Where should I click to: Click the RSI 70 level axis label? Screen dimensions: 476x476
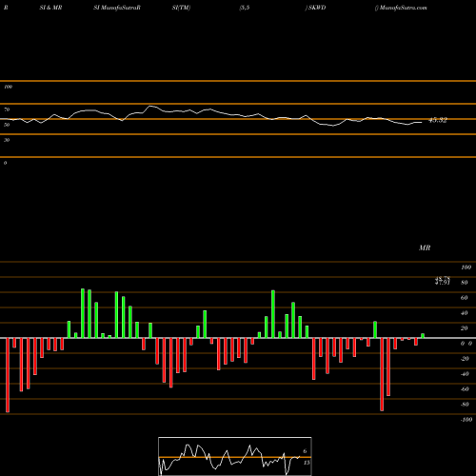7,109
